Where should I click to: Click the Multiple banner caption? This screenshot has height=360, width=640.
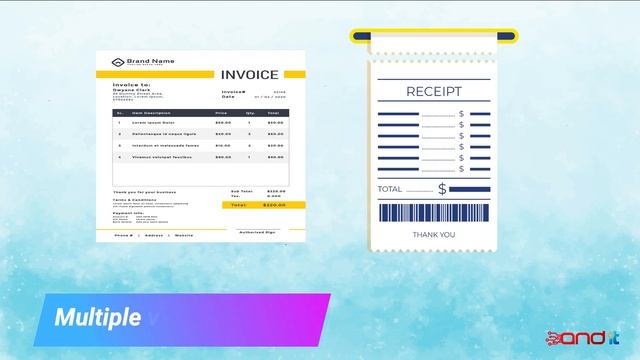coord(98,318)
